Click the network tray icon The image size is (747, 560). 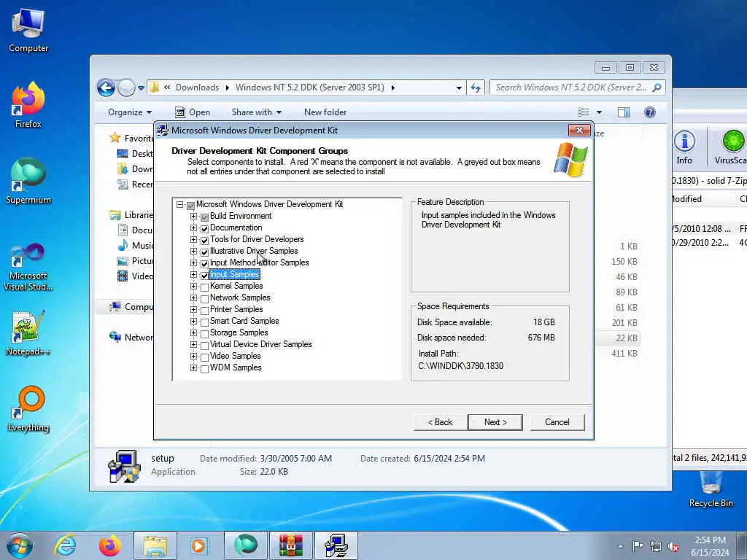[x=656, y=546]
